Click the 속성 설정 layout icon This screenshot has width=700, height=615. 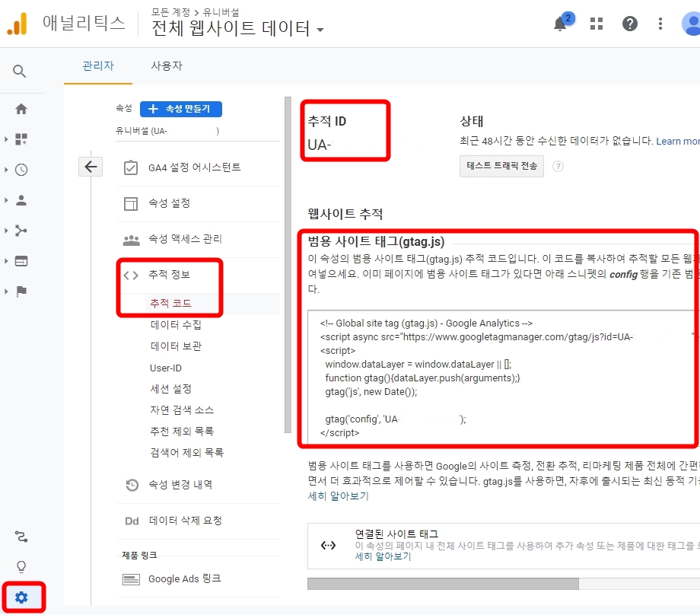[130, 203]
